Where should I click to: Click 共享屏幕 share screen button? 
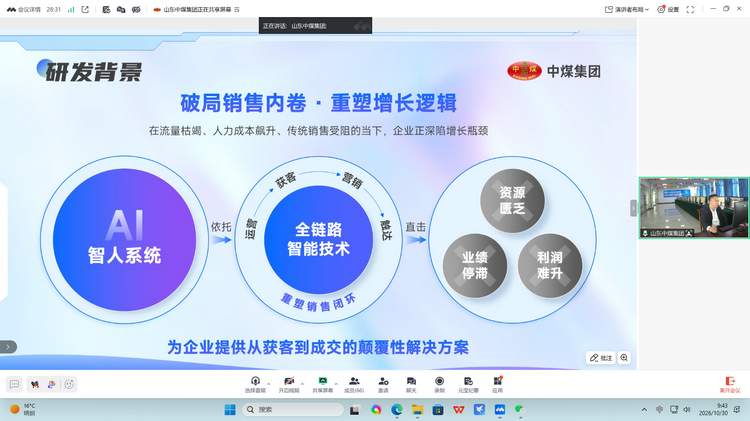tap(323, 385)
